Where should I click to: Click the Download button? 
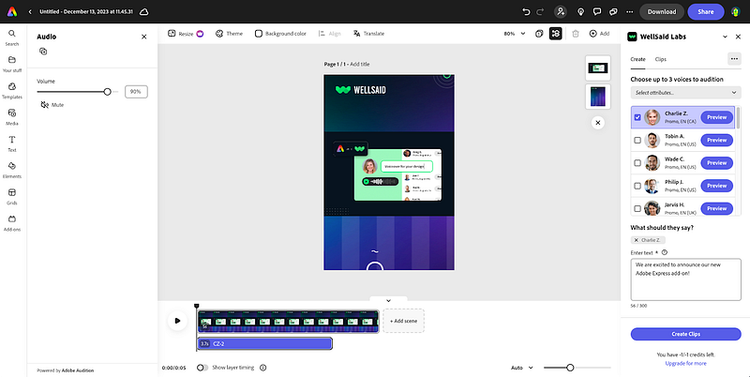coord(662,11)
